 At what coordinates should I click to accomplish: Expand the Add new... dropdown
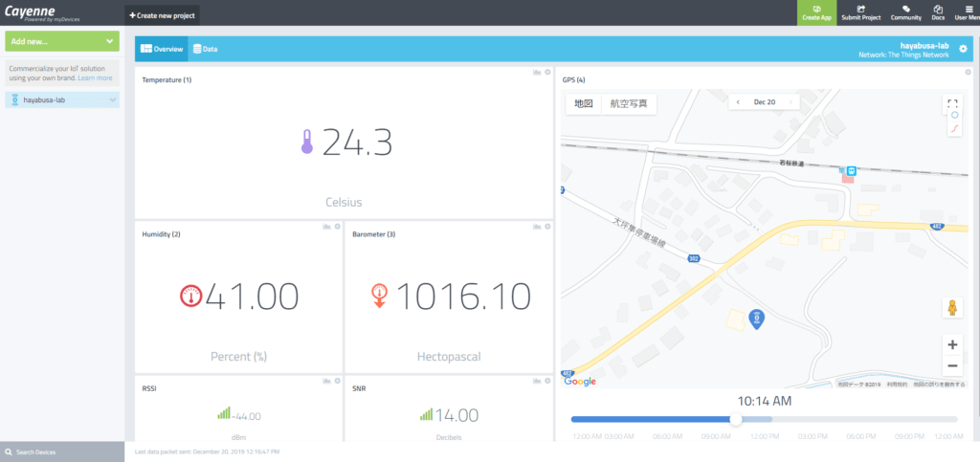(x=62, y=42)
